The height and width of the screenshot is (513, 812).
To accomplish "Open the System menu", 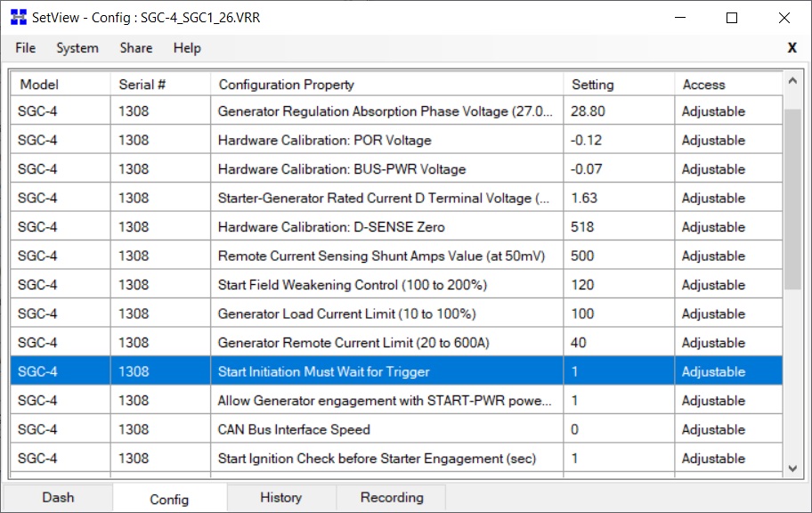I will click(77, 48).
